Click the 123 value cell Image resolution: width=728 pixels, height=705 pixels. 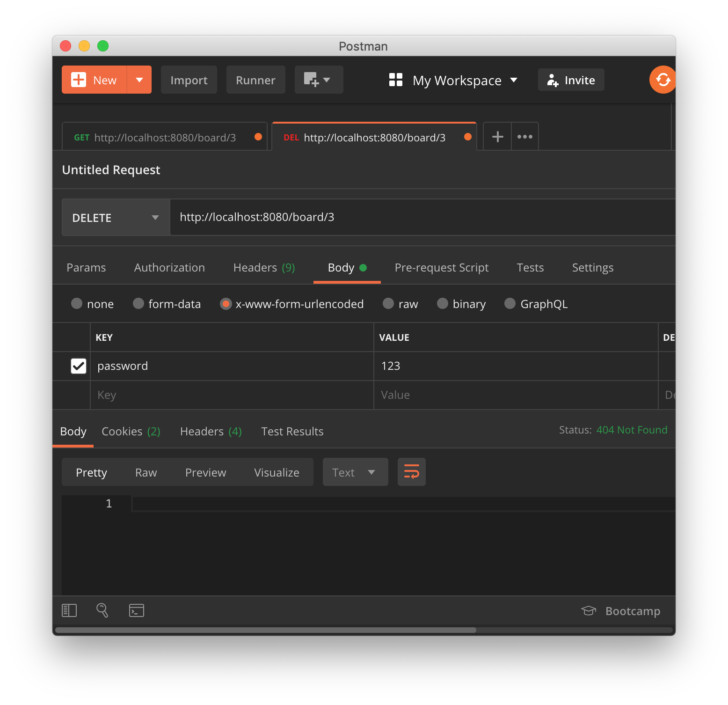coord(516,366)
